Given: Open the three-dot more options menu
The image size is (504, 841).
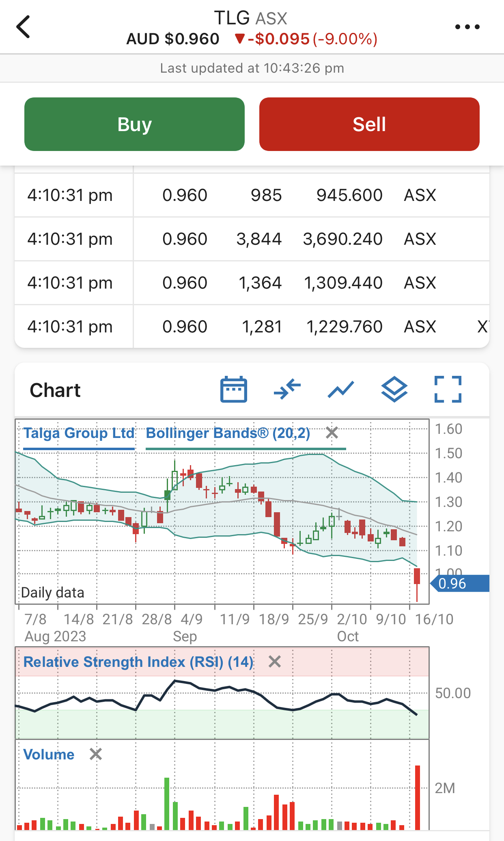Looking at the screenshot, I should 467,27.
